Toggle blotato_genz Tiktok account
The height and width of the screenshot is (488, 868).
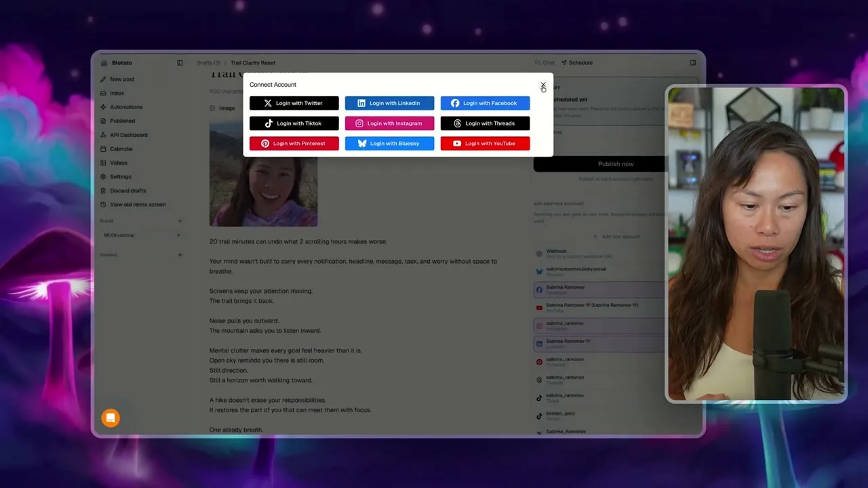pos(616,415)
